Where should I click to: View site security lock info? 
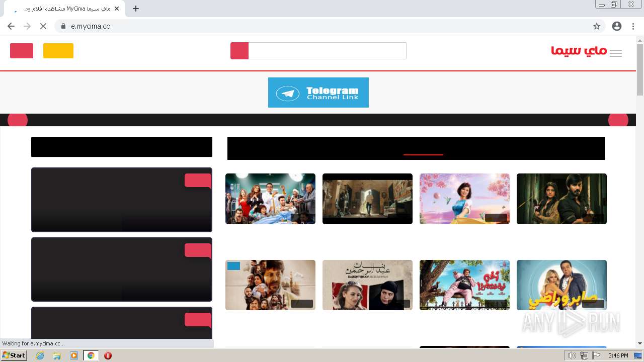click(63, 26)
